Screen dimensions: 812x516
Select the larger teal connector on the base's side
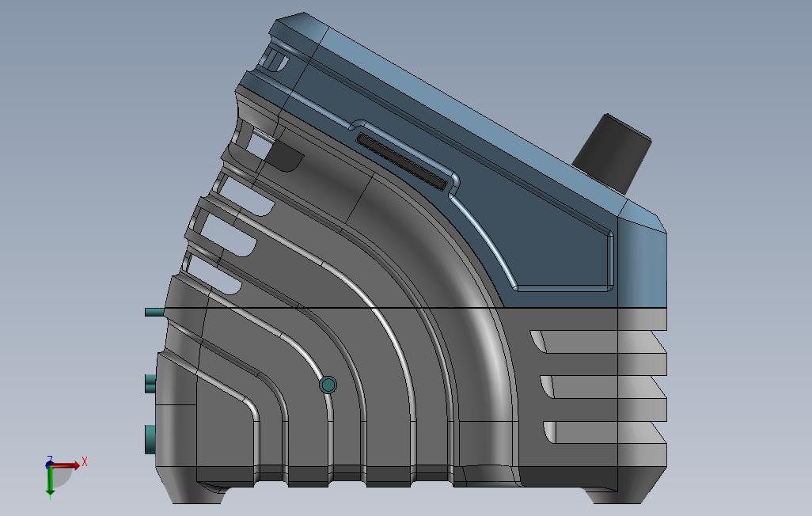(150, 439)
